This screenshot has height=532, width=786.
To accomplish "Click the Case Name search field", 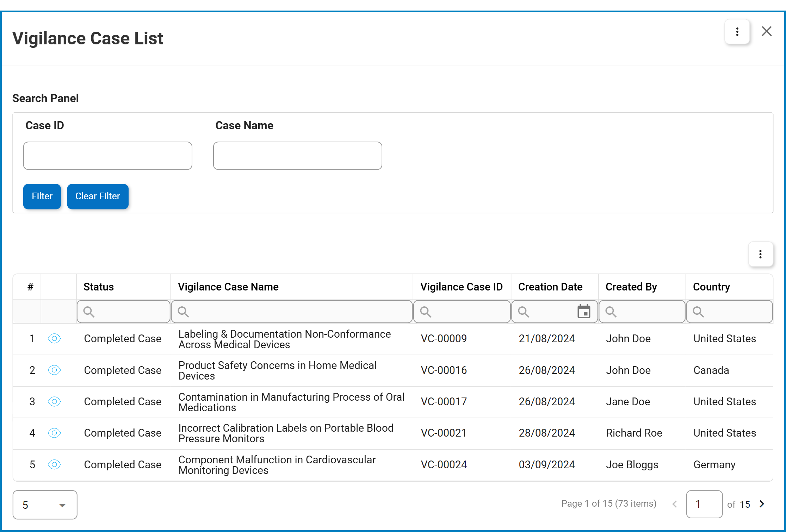I will [298, 156].
